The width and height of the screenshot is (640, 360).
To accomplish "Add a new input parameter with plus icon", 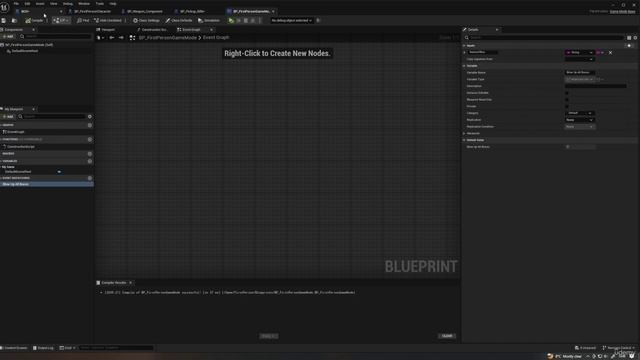I will tap(629, 46).
